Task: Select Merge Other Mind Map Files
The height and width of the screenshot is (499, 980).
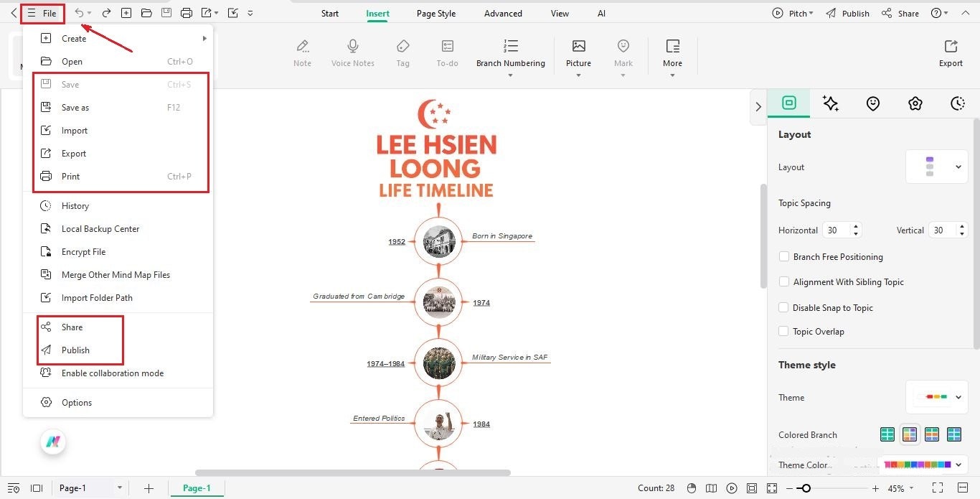Action: click(118, 275)
